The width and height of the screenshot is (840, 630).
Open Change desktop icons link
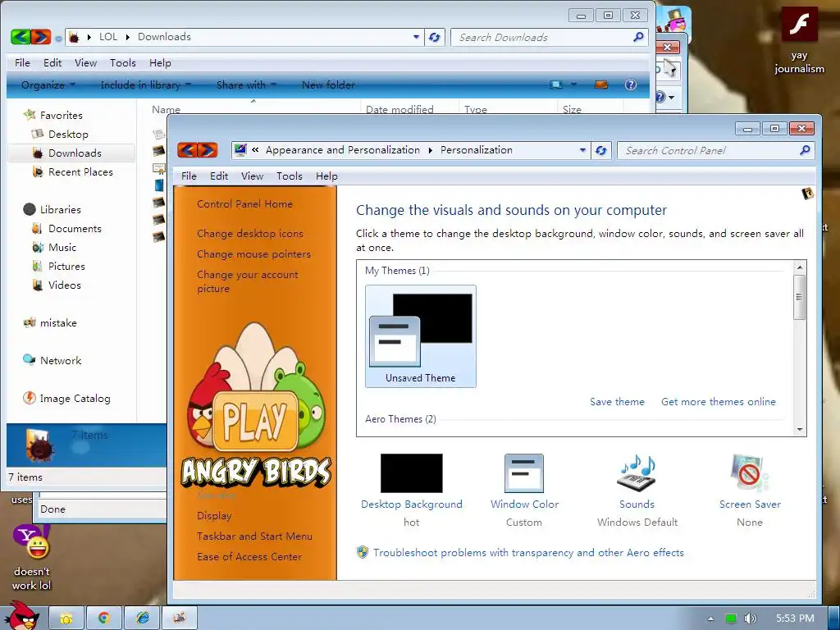(x=250, y=234)
